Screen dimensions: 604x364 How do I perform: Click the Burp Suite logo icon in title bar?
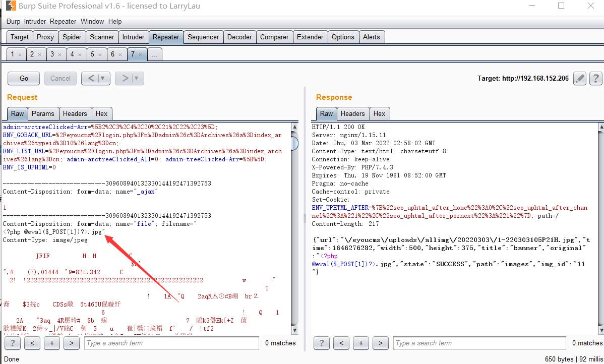(x=11, y=6)
